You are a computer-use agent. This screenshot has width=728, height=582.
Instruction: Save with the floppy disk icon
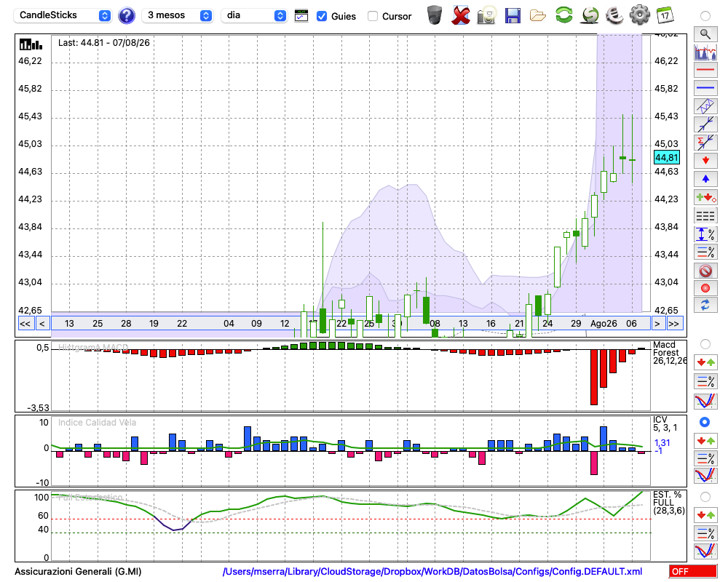tap(513, 16)
